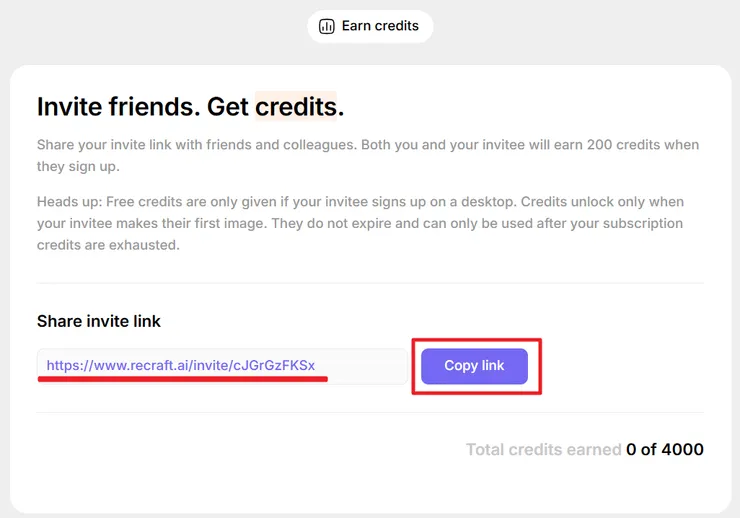The image size is (740, 518).
Task: Open the Earn credits tab
Action: point(370,27)
